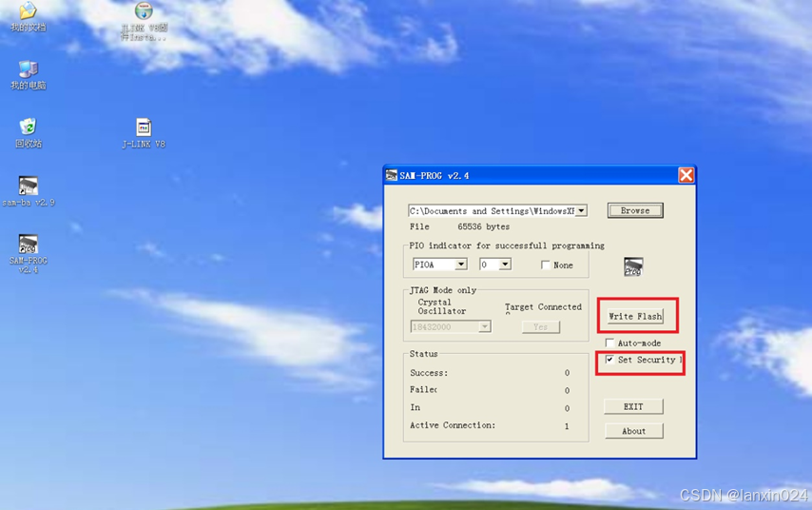Click the 'JTAG Mode only' group label
This screenshot has width=812, height=510.
443,290
